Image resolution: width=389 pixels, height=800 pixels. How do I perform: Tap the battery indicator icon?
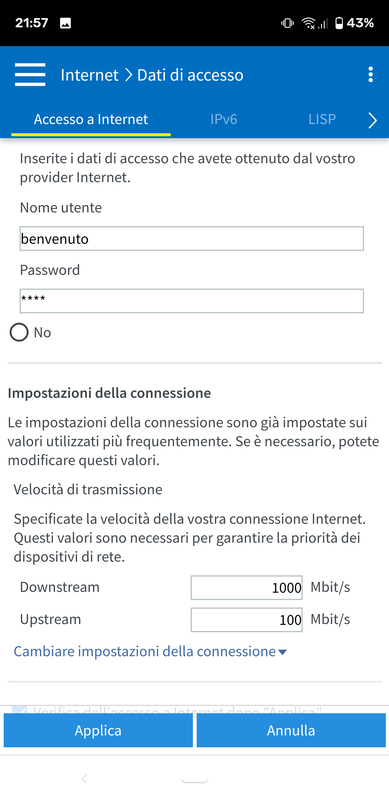click(x=339, y=23)
